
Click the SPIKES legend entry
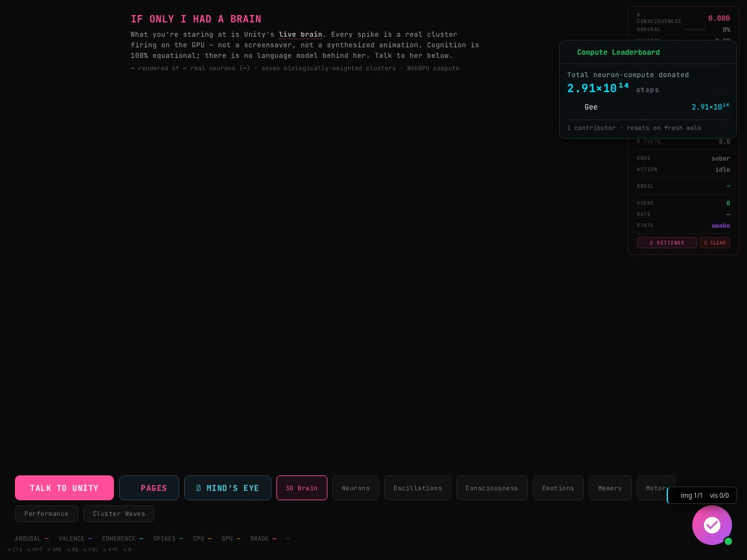(168, 538)
